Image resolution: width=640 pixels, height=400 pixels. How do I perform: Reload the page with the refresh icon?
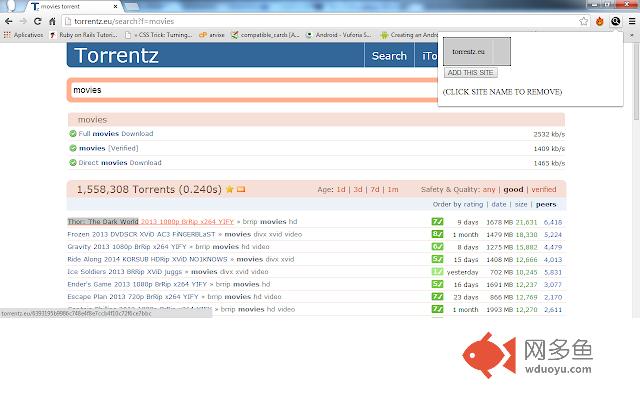38,21
